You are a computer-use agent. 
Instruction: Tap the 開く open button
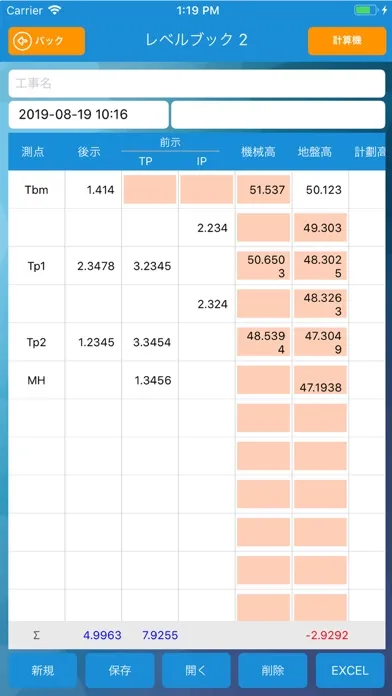pyautogui.click(x=196, y=670)
